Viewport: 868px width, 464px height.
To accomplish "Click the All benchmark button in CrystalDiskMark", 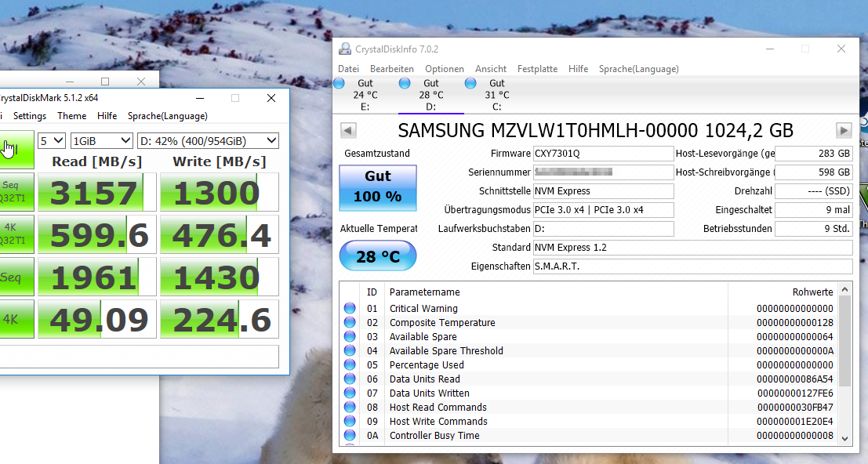I will pos(16,150).
